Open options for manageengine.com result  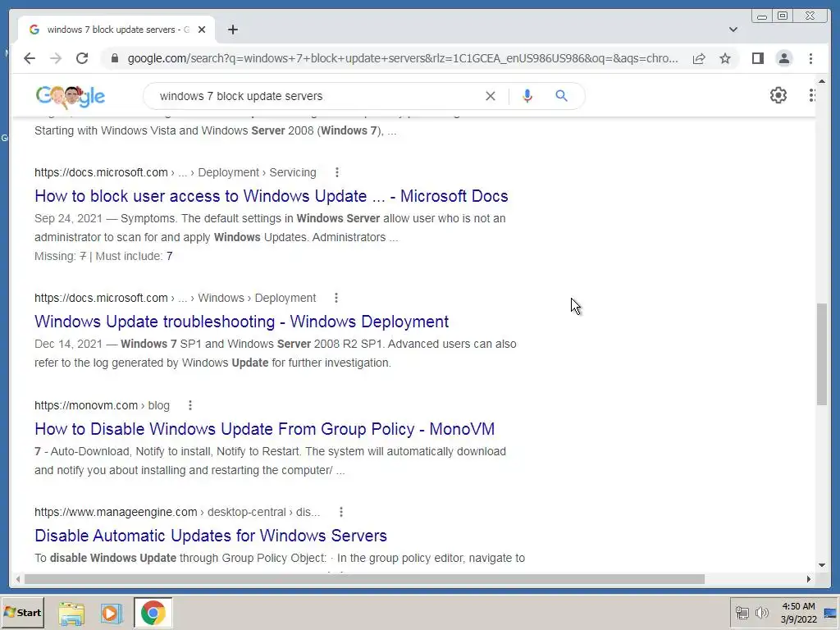(x=340, y=512)
